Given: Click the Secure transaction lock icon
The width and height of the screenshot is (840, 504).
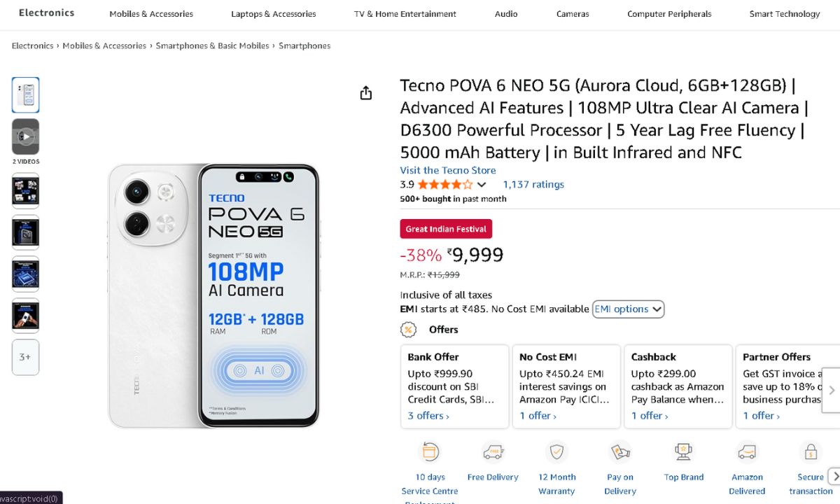Looking at the screenshot, I should [811, 451].
